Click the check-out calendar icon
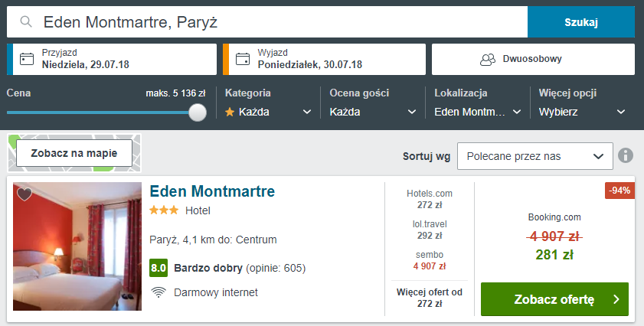Viewport: 644px width, 326px height. [x=242, y=59]
